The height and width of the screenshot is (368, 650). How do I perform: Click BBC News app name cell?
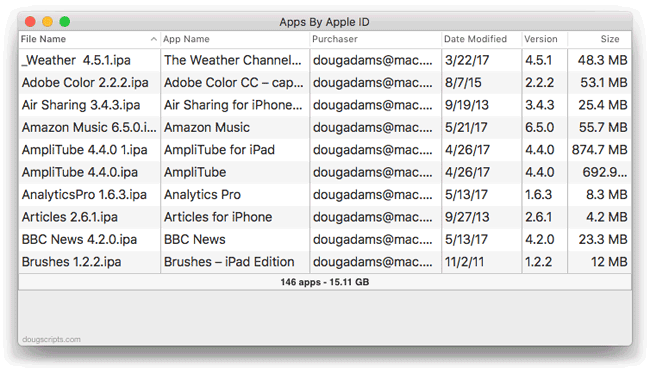(235, 239)
